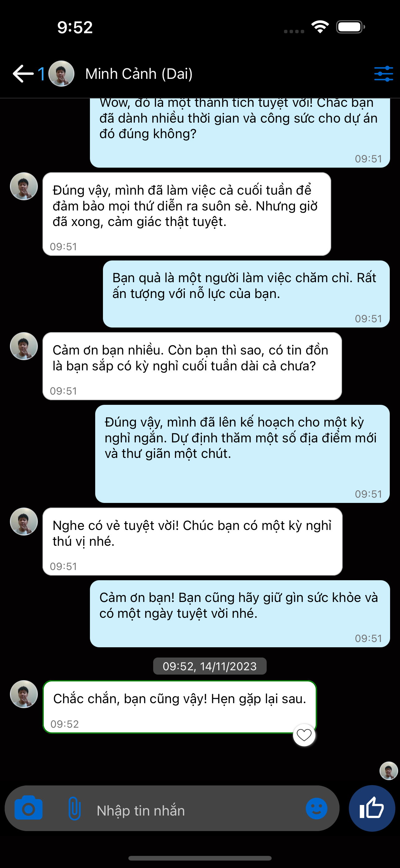Tap the unread count badge 1
The width and height of the screenshot is (400, 868).
(42, 74)
